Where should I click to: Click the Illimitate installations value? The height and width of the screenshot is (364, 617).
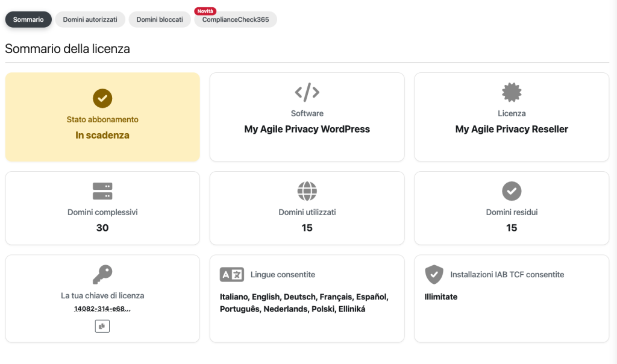[441, 297]
